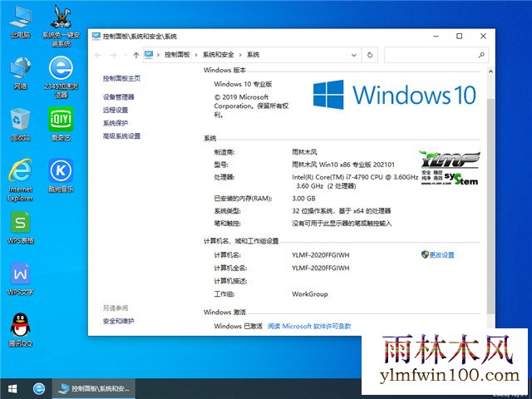Open 控制面板主页 link in sidebar
Image resolution: width=532 pixels, height=399 pixels.
(x=121, y=78)
